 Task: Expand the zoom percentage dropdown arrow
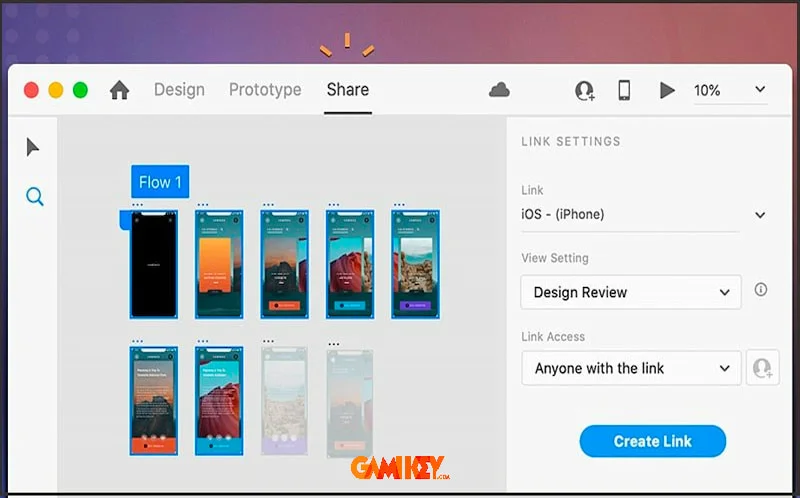coord(760,89)
